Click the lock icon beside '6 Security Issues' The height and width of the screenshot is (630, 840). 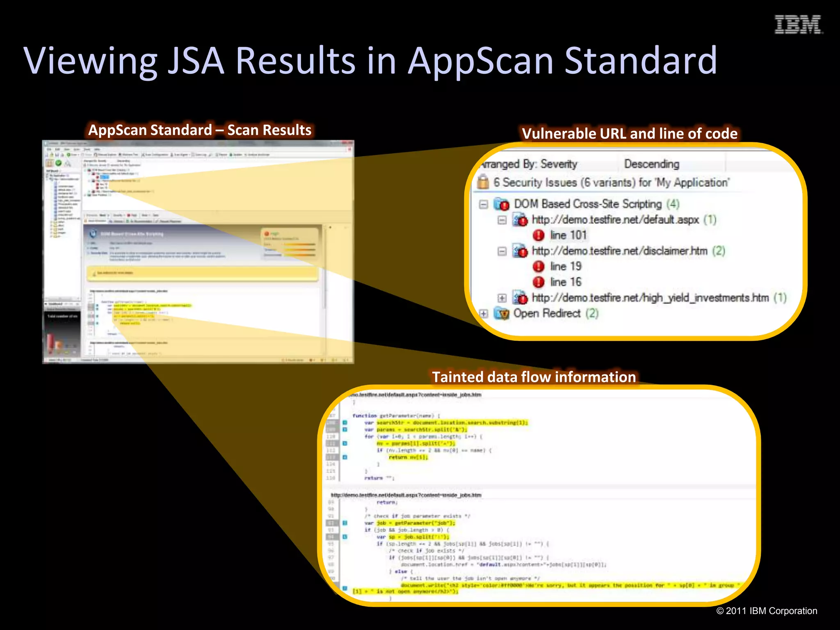[x=484, y=182]
